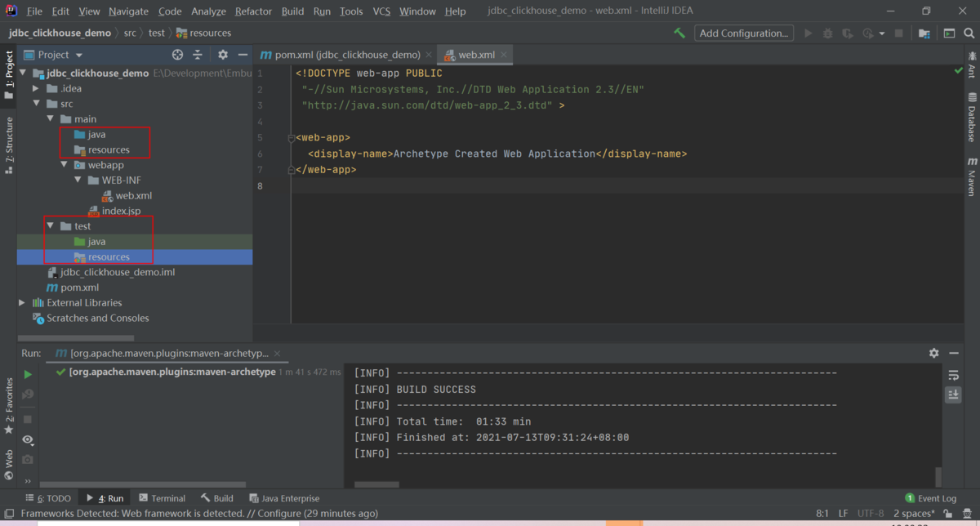Collapse the webapp folder arrow

pos(65,165)
